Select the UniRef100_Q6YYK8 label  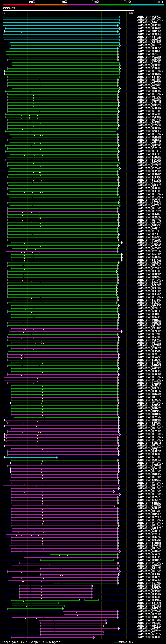(x=149, y=606)
